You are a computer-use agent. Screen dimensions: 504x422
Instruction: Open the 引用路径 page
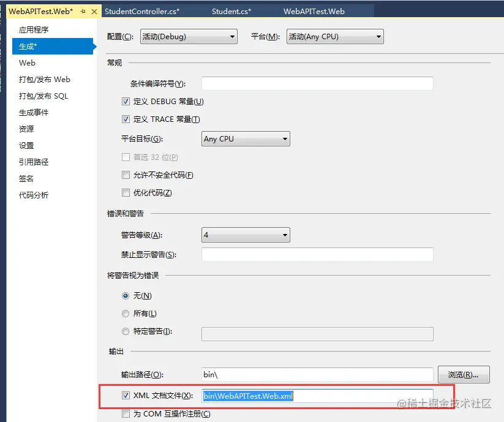click(34, 162)
